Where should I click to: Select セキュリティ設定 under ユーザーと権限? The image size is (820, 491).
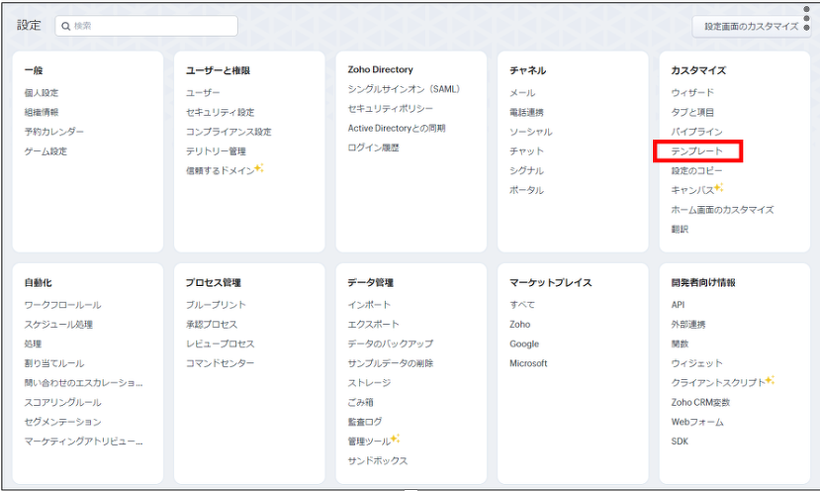219,112
